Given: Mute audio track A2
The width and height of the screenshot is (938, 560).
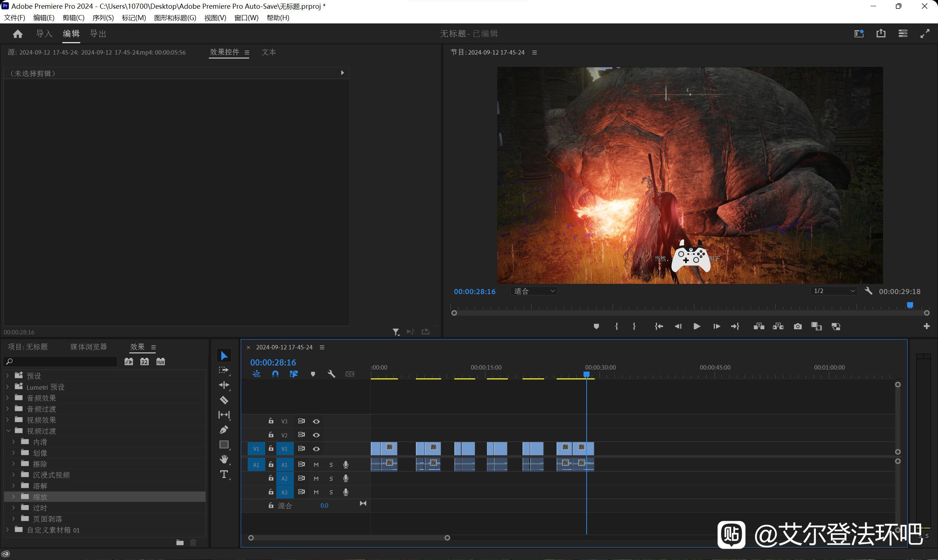Looking at the screenshot, I should coord(316,478).
